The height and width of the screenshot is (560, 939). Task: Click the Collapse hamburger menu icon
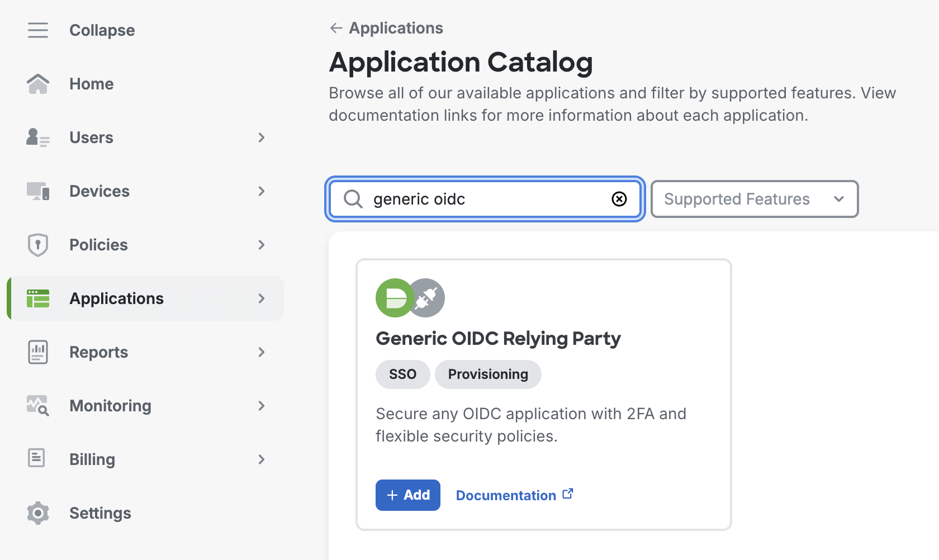pos(38,30)
